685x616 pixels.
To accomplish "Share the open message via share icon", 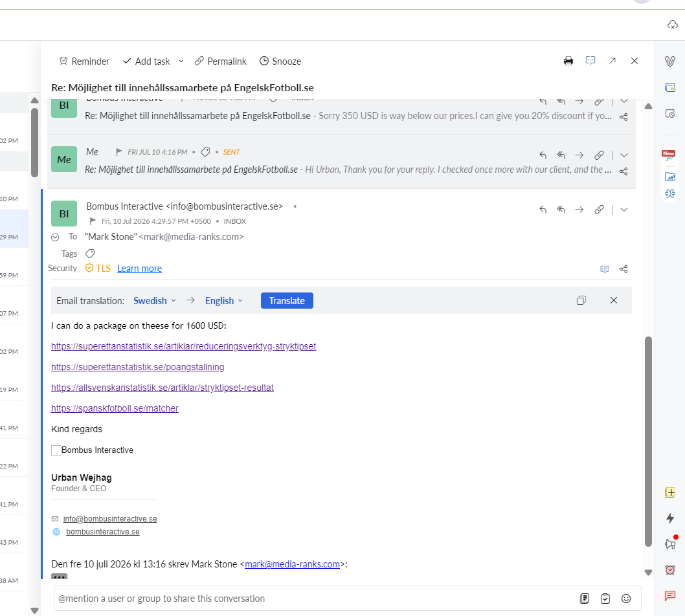I will (x=623, y=269).
